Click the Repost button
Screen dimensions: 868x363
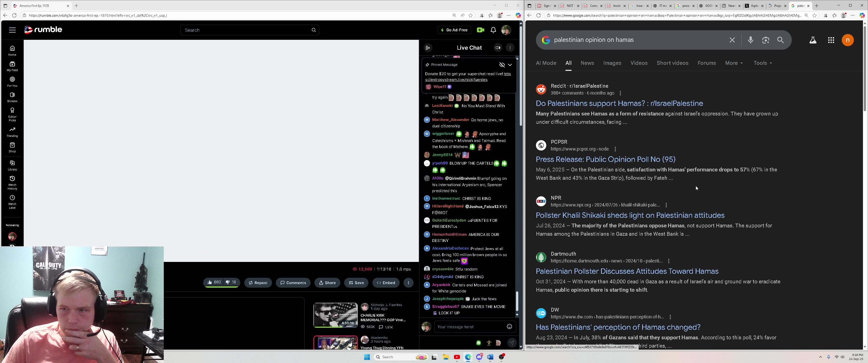pos(258,283)
